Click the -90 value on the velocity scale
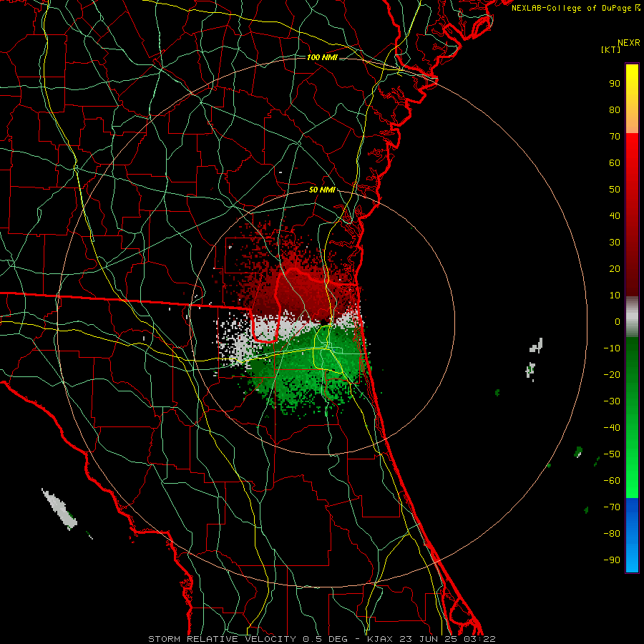This screenshot has width=644, height=644. pyautogui.click(x=612, y=560)
